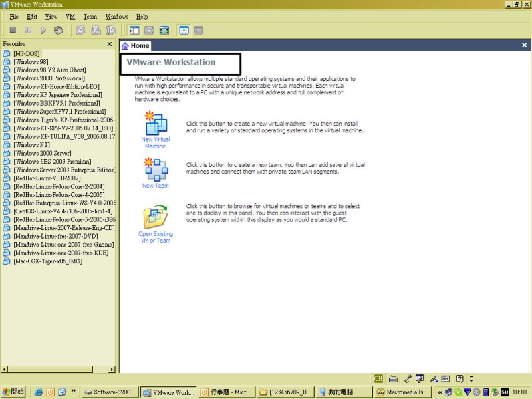532x399 pixels.
Task: Open the VM menu
Action: pyautogui.click(x=70, y=17)
